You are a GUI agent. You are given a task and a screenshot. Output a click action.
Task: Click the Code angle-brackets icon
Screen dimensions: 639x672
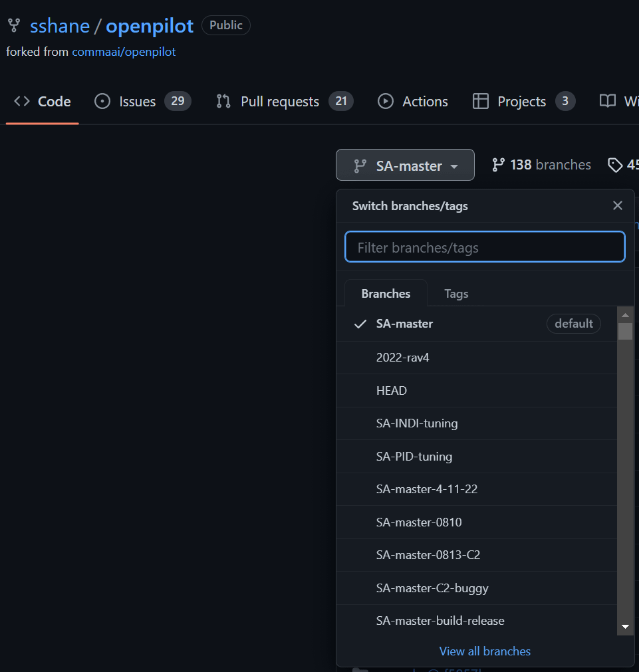(22, 102)
